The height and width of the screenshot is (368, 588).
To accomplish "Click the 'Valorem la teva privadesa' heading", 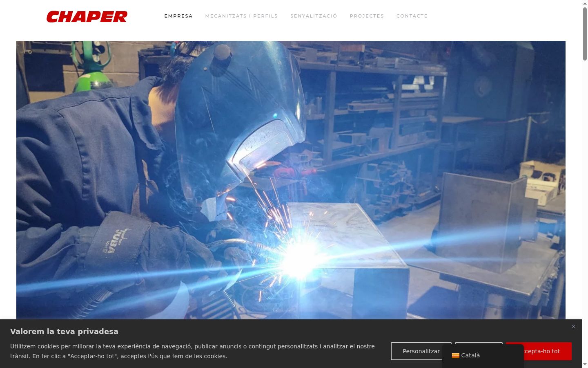I will (64, 332).
